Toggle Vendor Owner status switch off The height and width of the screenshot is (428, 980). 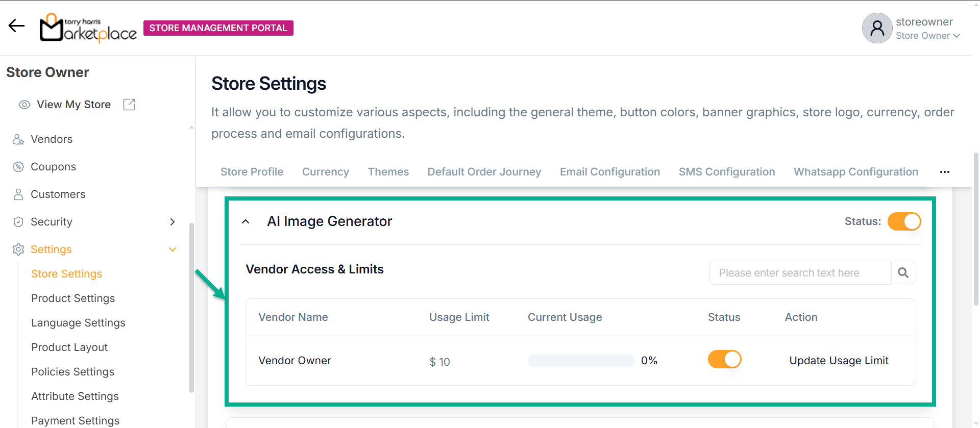[x=724, y=359]
